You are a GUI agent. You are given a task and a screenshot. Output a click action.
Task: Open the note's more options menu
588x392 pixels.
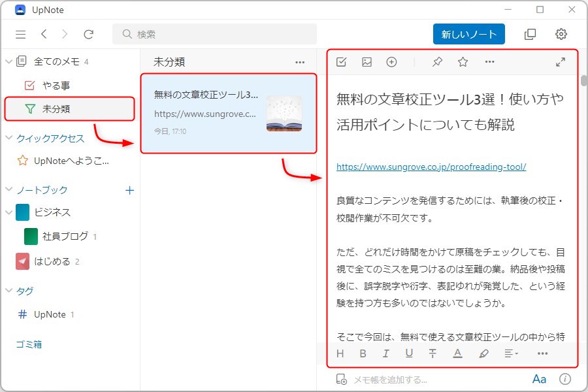[x=490, y=62]
